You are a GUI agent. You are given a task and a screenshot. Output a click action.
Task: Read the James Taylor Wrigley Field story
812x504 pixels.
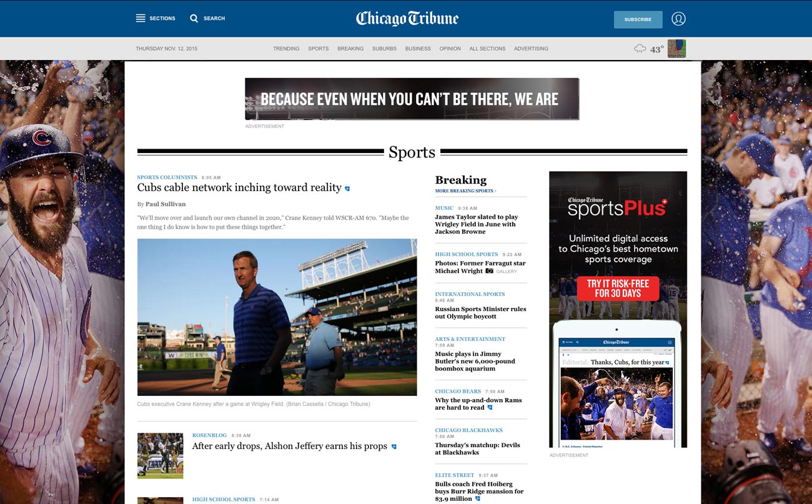[476, 224]
